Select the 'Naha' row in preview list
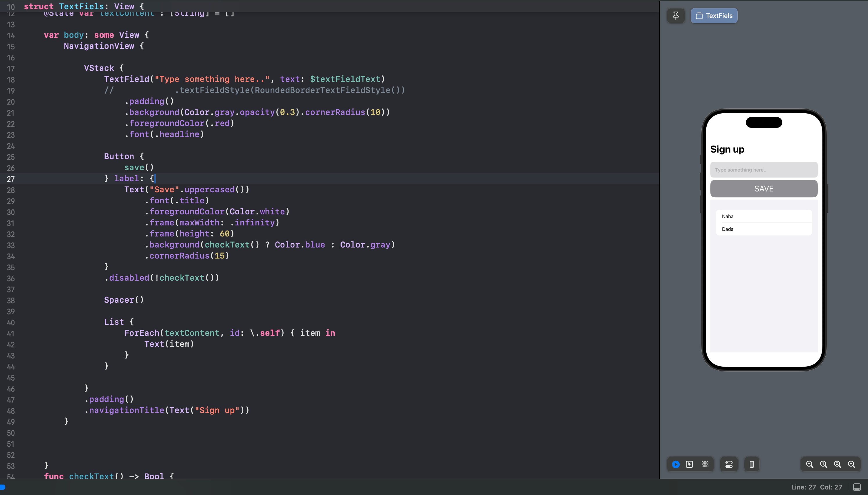 tap(764, 216)
